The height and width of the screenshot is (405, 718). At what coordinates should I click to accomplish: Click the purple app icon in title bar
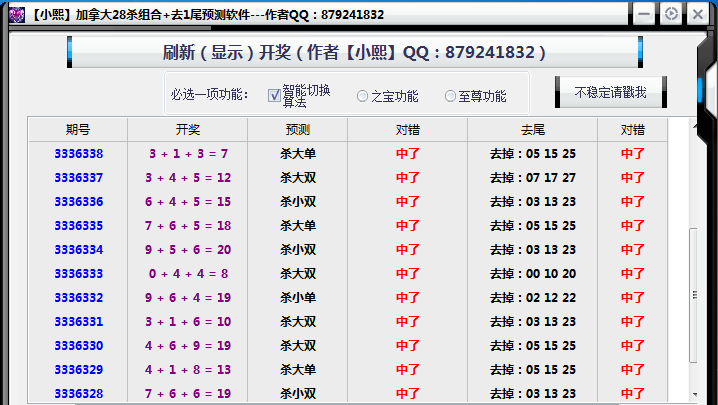click(16, 15)
